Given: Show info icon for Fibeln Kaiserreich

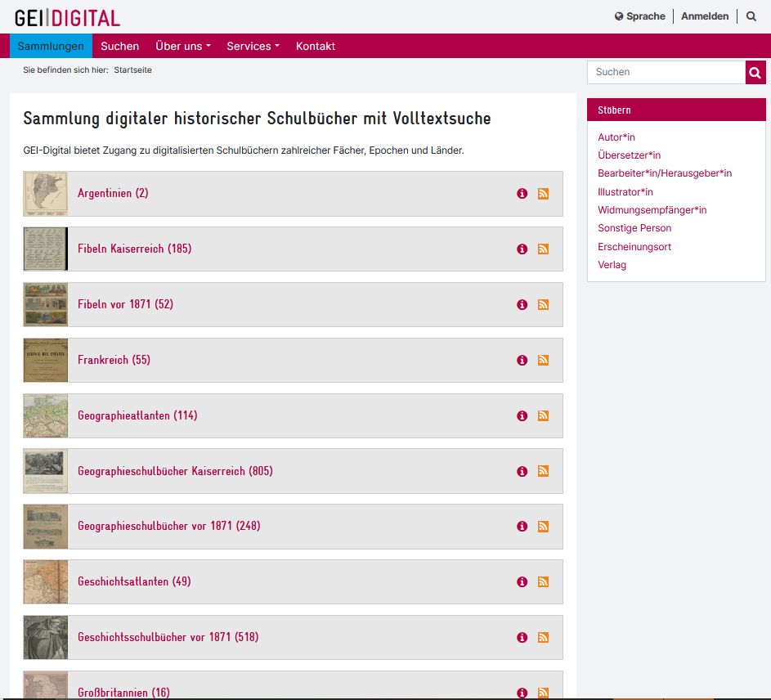Looking at the screenshot, I should pos(522,249).
